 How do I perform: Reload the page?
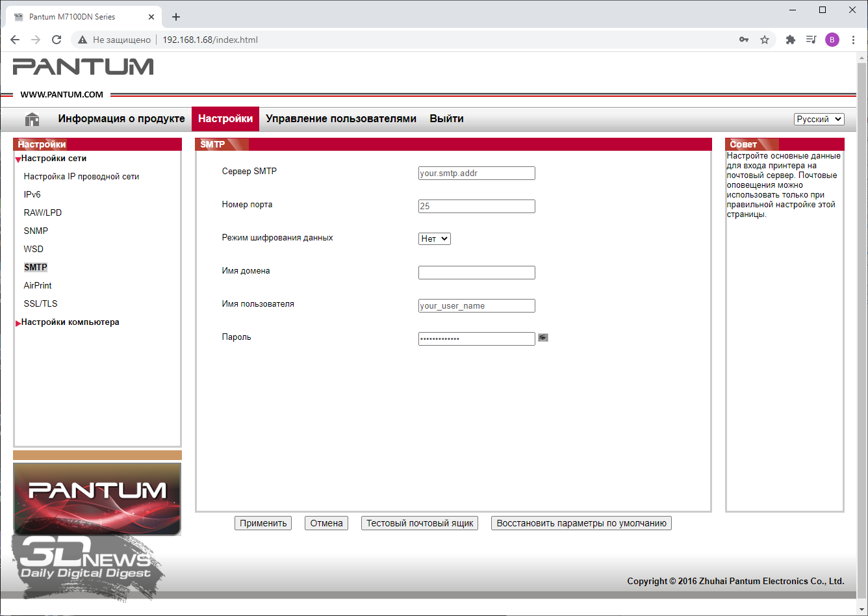click(57, 40)
